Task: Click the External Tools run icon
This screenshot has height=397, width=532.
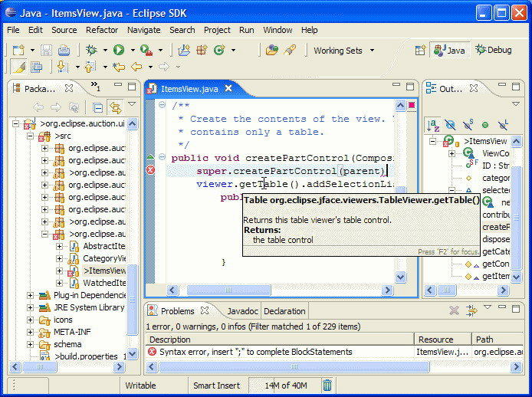Action: pyautogui.click(x=146, y=51)
